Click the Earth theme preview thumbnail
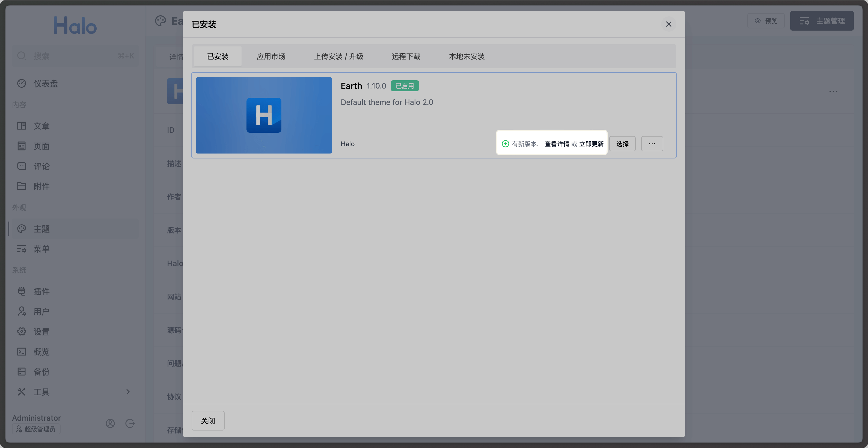The width and height of the screenshot is (868, 448). coord(263,115)
